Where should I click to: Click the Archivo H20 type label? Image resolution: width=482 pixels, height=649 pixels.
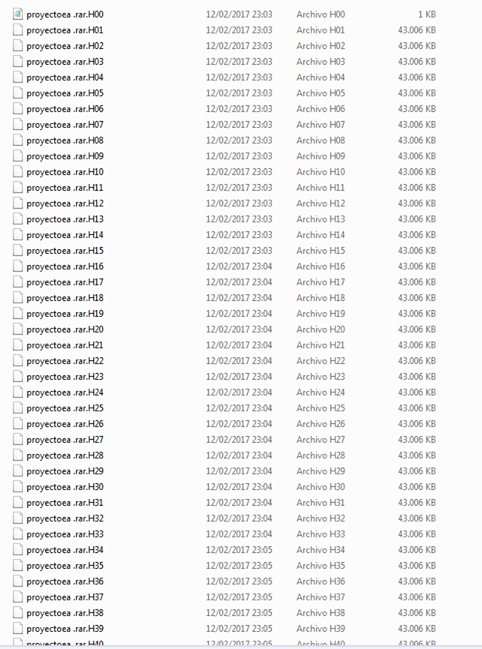pos(321,329)
